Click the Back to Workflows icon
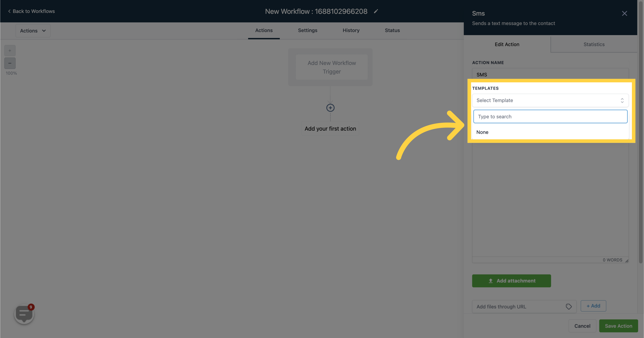 point(9,11)
